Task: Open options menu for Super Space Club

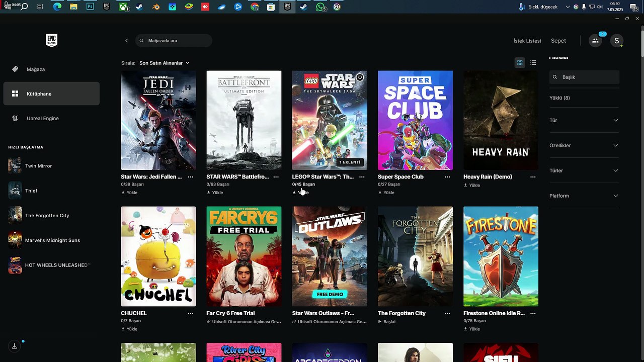Action: click(447, 177)
